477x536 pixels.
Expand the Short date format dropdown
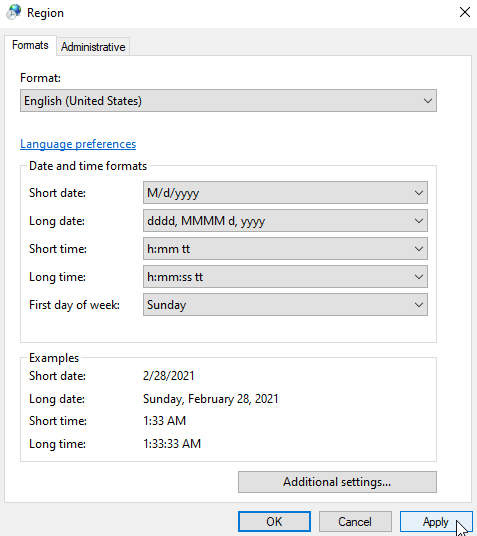(285, 193)
